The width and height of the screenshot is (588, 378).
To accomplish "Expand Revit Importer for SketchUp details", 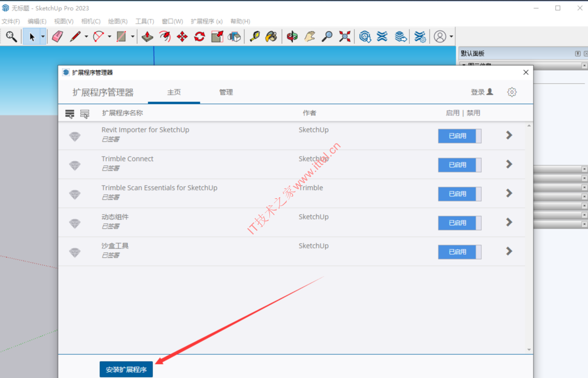I will tap(509, 135).
